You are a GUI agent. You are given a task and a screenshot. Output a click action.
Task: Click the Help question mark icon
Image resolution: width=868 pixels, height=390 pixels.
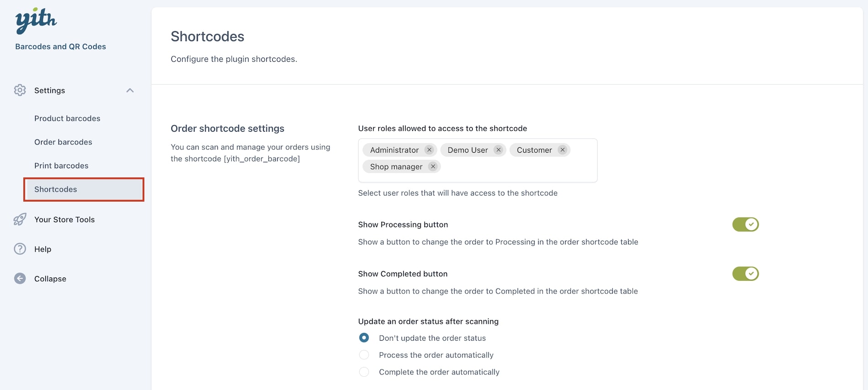(20, 249)
